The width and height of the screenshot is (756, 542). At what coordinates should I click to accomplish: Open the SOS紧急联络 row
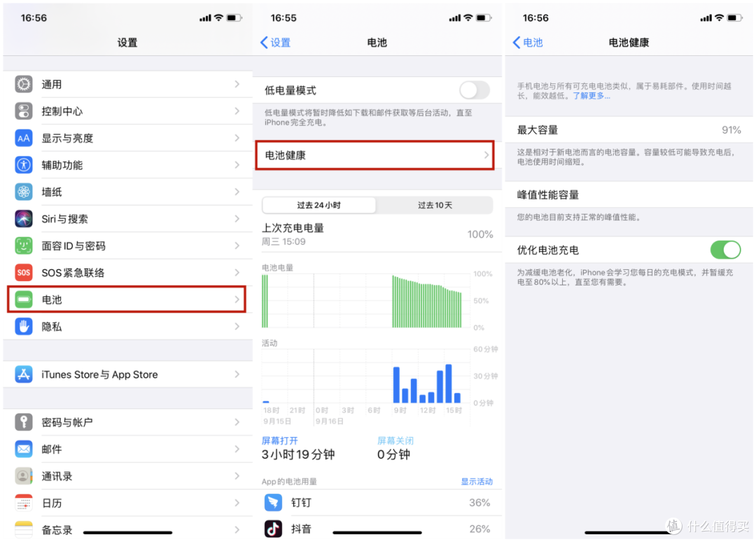[x=128, y=273]
